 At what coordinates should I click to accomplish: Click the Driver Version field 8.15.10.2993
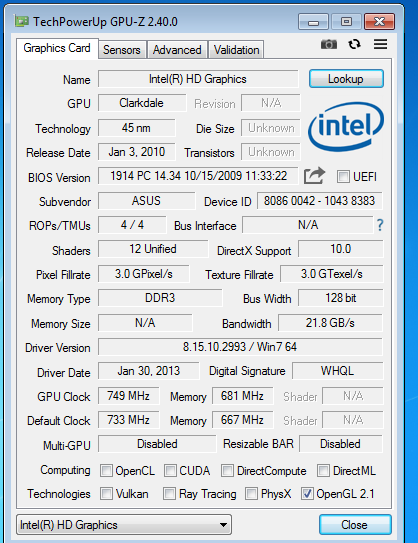pos(240,347)
